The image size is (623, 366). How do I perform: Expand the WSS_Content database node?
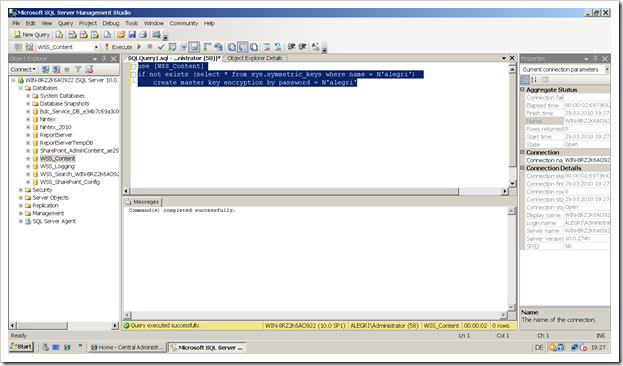tap(28, 159)
